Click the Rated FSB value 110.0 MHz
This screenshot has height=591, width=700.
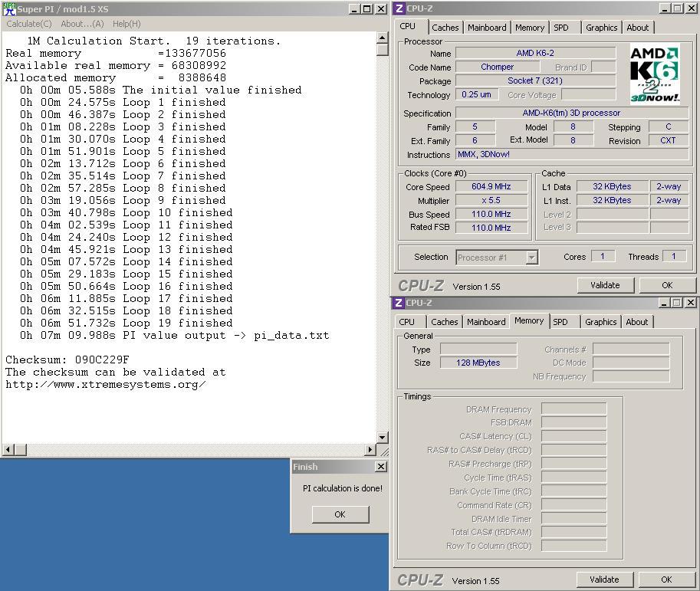pyautogui.click(x=491, y=228)
